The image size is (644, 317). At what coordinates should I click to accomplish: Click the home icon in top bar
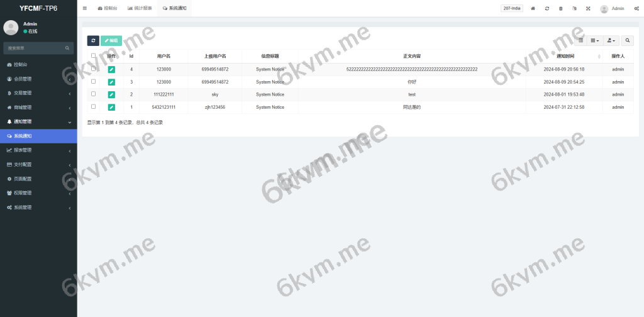(x=533, y=9)
